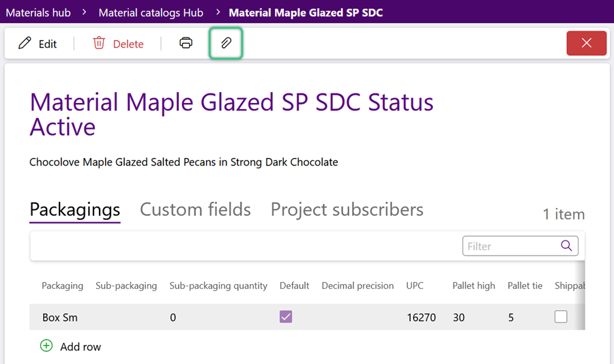Close the material page with red X
Screen dimensions: 614x364
pos(586,43)
